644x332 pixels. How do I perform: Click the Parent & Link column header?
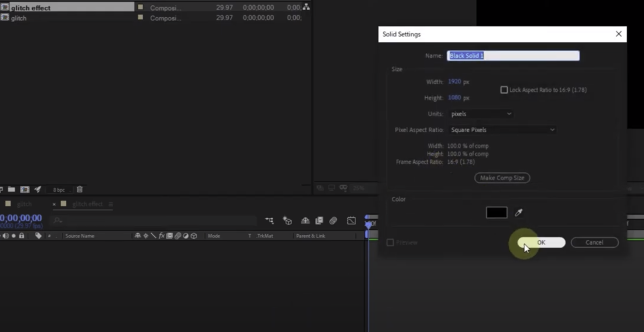pos(310,236)
